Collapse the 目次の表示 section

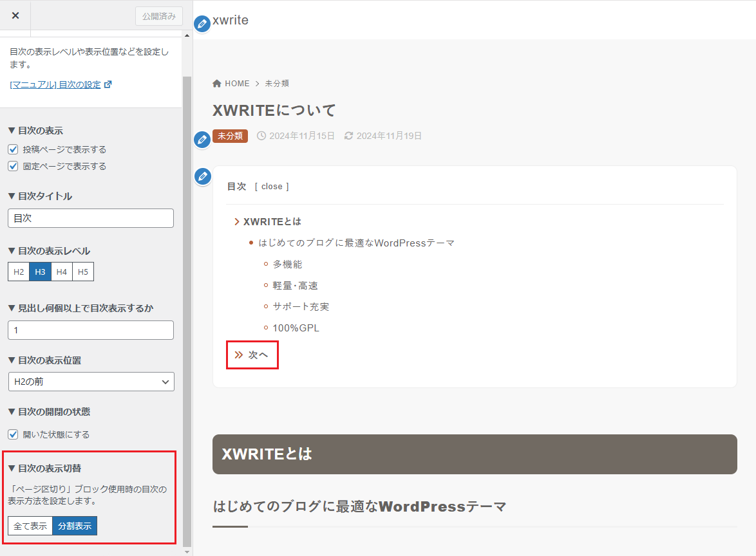click(x=35, y=131)
